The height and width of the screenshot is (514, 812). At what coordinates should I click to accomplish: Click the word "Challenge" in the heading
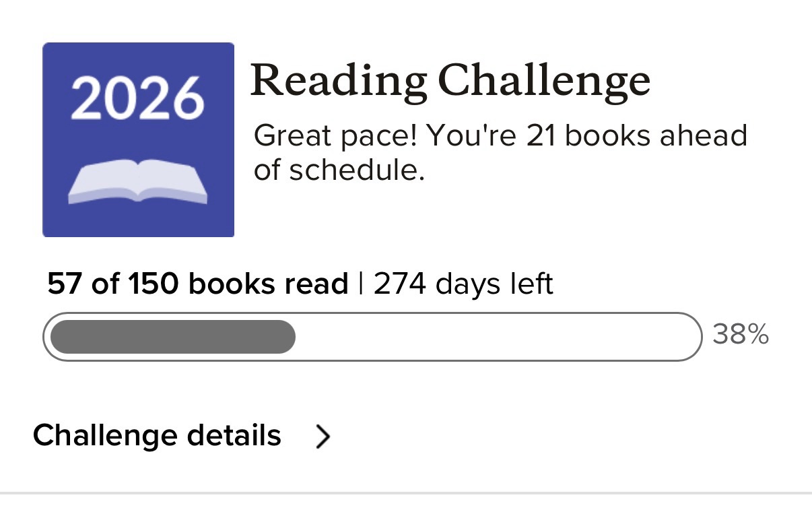(544, 81)
